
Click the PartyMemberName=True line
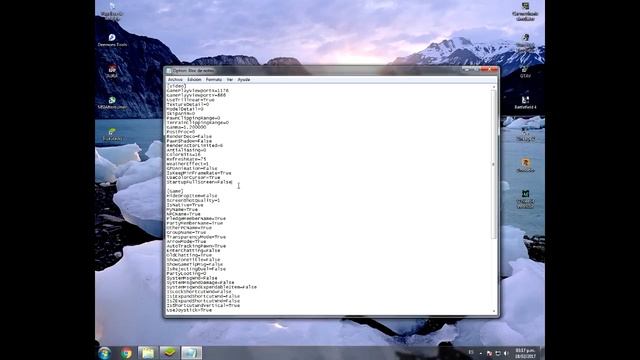tap(195, 223)
